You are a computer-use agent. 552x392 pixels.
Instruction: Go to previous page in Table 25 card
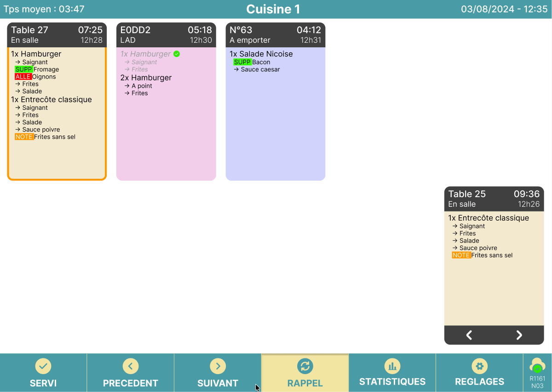point(469,335)
